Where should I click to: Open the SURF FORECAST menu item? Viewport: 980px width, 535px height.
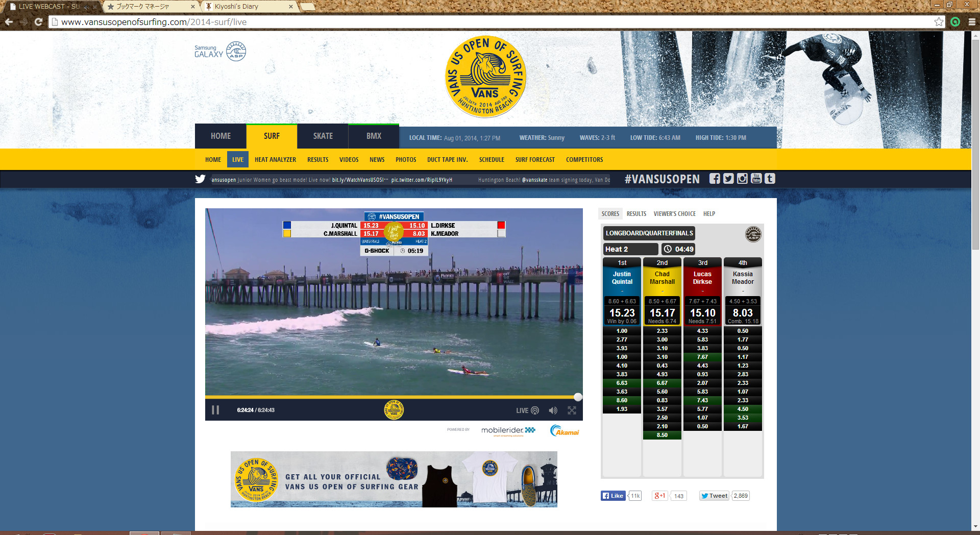click(535, 160)
